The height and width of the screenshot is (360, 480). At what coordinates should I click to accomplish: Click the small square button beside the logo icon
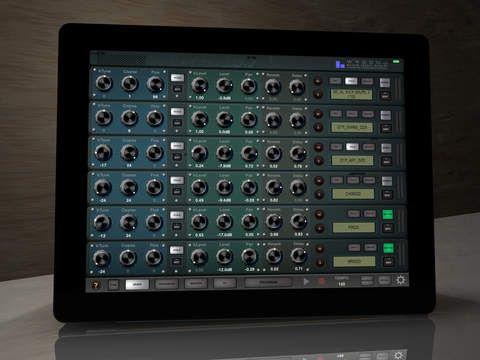pos(113,285)
